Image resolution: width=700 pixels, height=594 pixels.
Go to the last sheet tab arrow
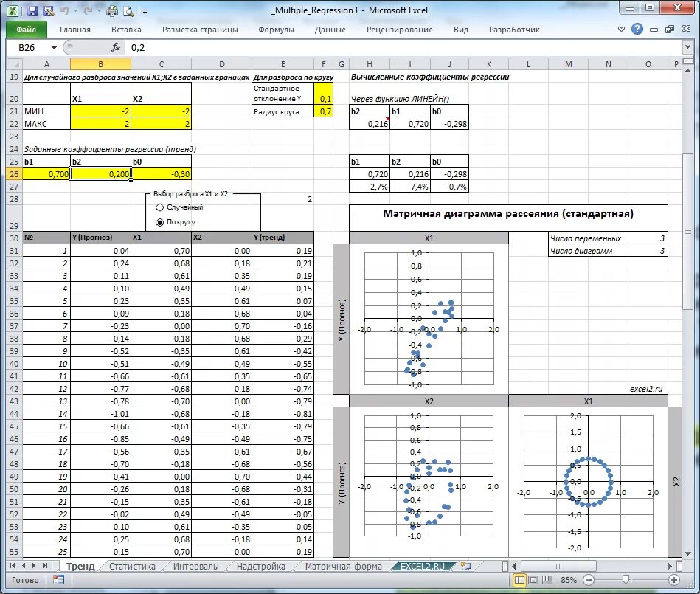pos(45,566)
